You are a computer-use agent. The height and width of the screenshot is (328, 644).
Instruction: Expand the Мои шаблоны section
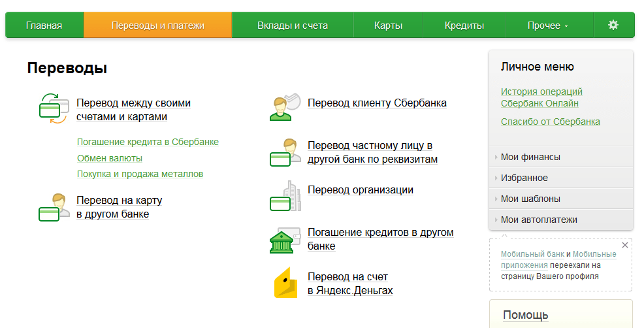(560, 199)
